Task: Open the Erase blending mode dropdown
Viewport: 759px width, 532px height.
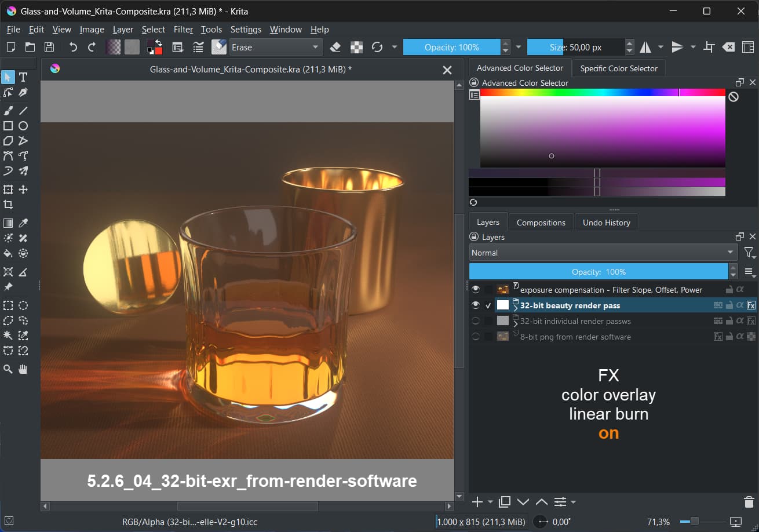Action: pos(275,48)
